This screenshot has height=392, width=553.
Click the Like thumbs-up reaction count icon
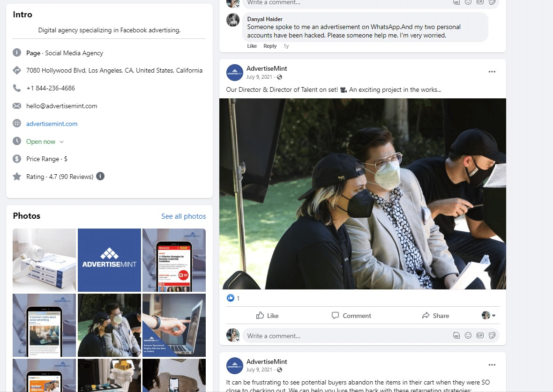230,298
